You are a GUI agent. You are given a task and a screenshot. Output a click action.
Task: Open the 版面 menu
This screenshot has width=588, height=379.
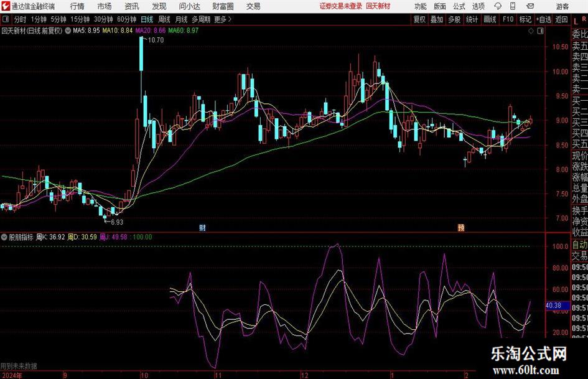439,6
